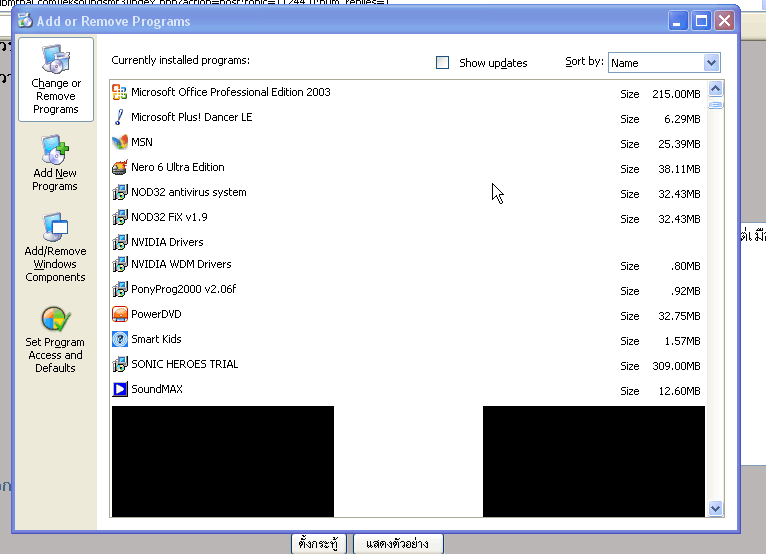766x554 pixels.
Task: Minimize the Add or Remove Programs window
Action: tap(678, 21)
